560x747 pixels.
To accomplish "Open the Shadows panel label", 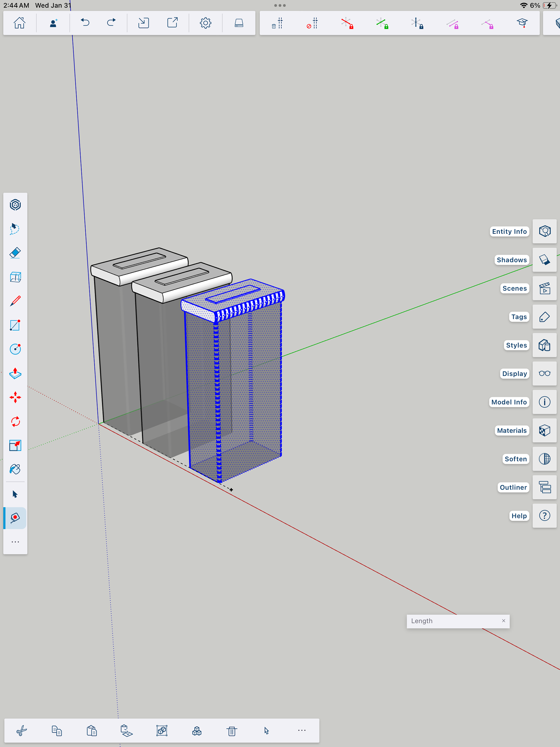I will point(511,260).
